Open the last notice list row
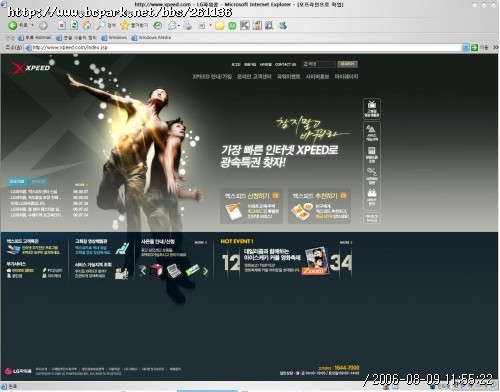Screen dimensions: 500x392 click(49, 215)
